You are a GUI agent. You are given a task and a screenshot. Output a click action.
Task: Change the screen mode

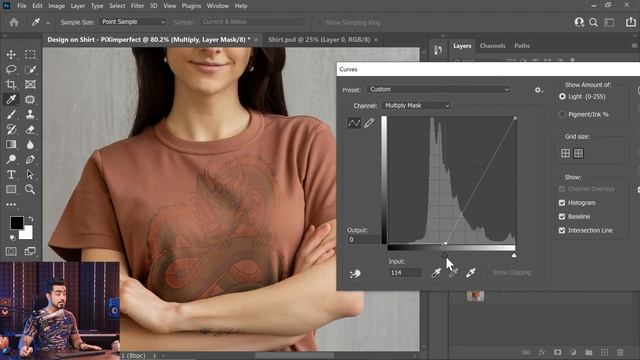(x=30, y=251)
